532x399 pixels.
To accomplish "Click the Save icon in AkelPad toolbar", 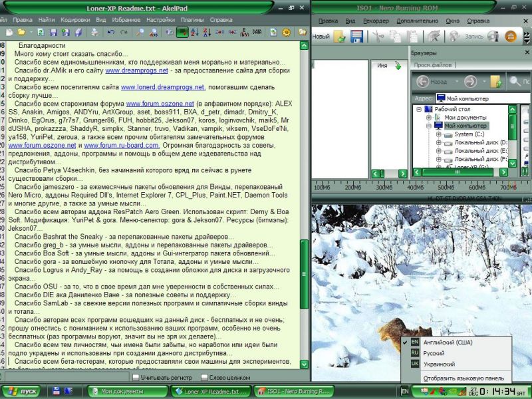I will point(52,32).
